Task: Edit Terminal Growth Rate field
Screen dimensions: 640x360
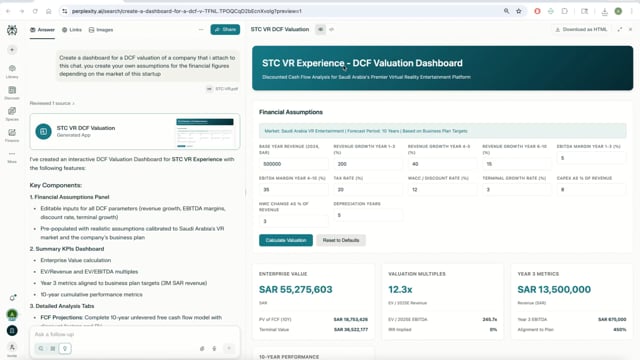Action: click(517, 189)
